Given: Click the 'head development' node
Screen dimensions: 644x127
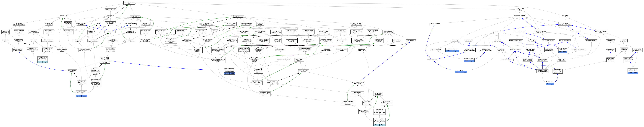Looking at the screenshot, I should [x=435, y=24].
